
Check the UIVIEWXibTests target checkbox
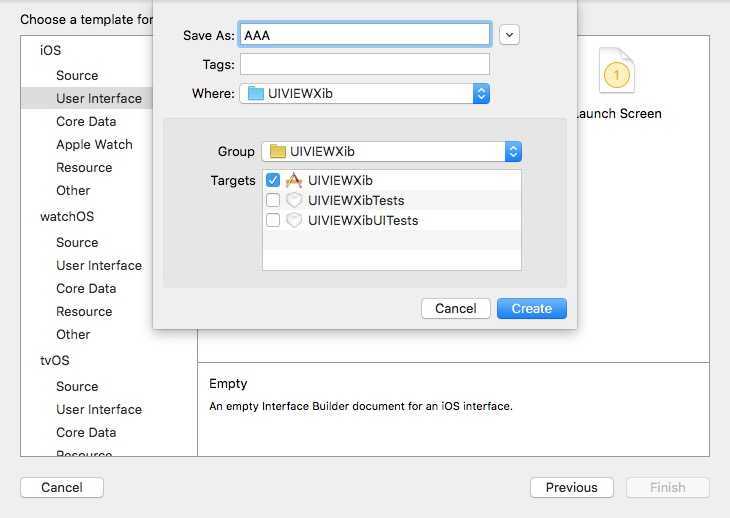tap(273, 200)
